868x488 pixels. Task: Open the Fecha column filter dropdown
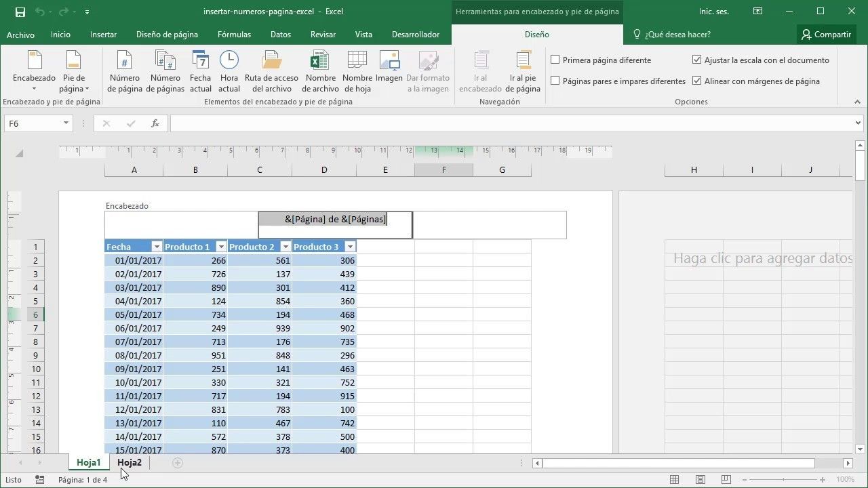coord(156,247)
